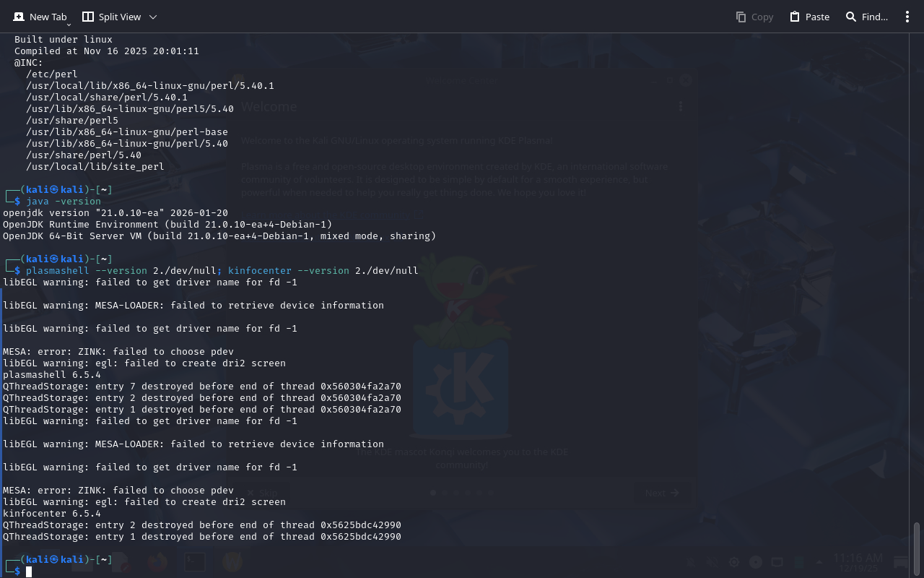The height and width of the screenshot is (578, 924).
Task: Click the "java -version" command text
Action: tap(64, 202)
